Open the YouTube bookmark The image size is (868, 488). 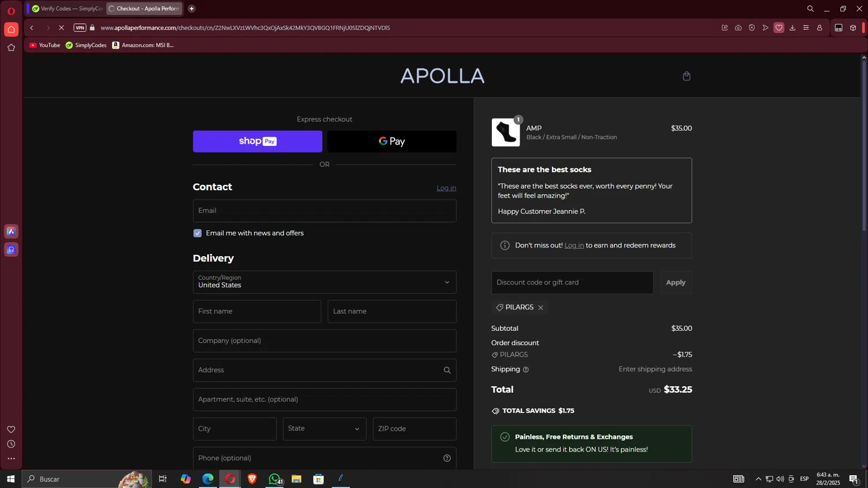click(45, 45)
